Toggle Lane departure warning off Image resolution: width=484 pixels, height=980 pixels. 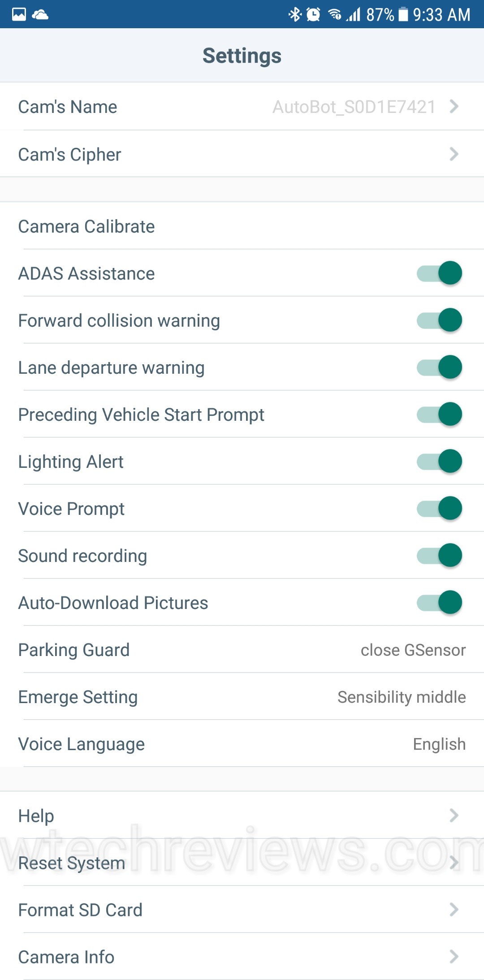pos(439,367)
